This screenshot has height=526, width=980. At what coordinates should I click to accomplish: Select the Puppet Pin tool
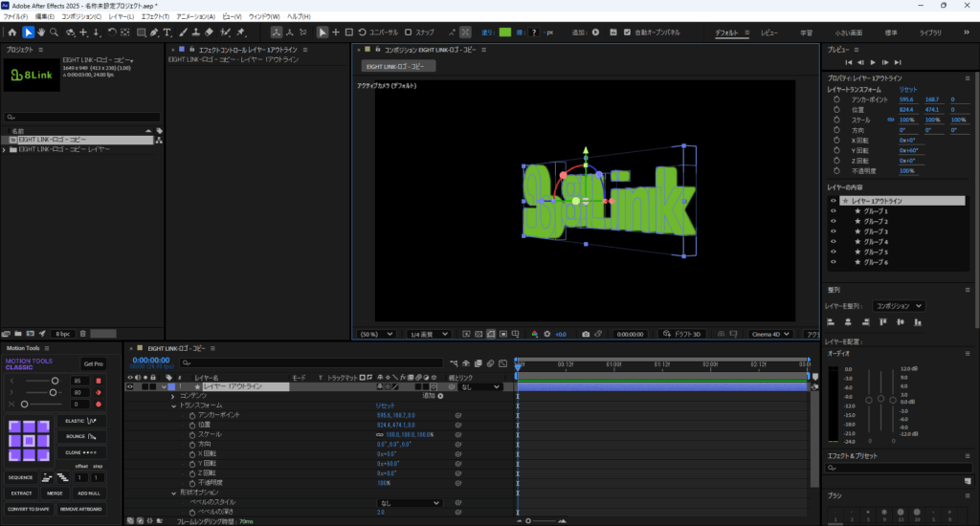(x=241, y=33)
